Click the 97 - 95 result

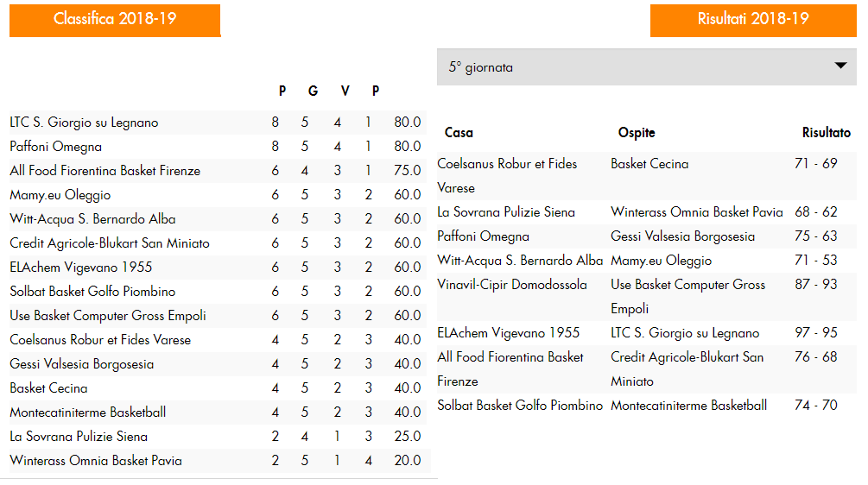click(816, 333)
